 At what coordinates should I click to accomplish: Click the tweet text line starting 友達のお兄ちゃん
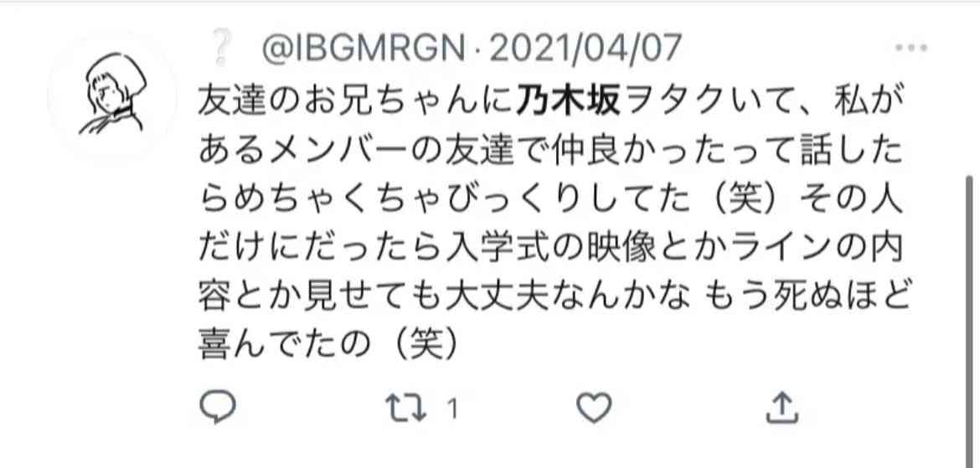pos(554,102)
